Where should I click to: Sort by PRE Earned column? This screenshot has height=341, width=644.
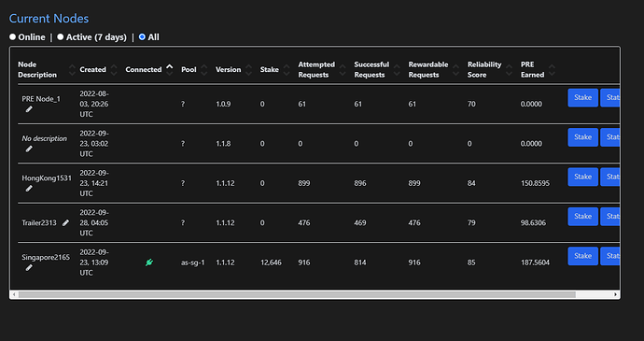pos(552,69)
